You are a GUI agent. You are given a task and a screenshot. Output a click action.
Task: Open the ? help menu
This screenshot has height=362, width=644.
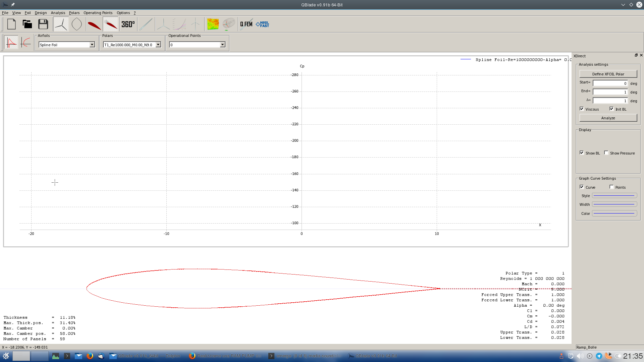coord(135,13)
